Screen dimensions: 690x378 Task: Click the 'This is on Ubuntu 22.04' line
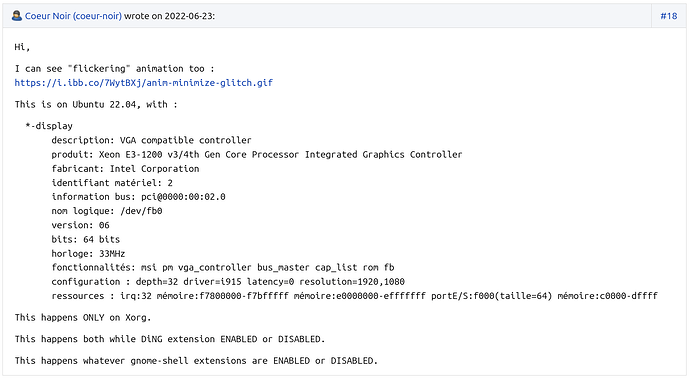[x=96, y=104]
